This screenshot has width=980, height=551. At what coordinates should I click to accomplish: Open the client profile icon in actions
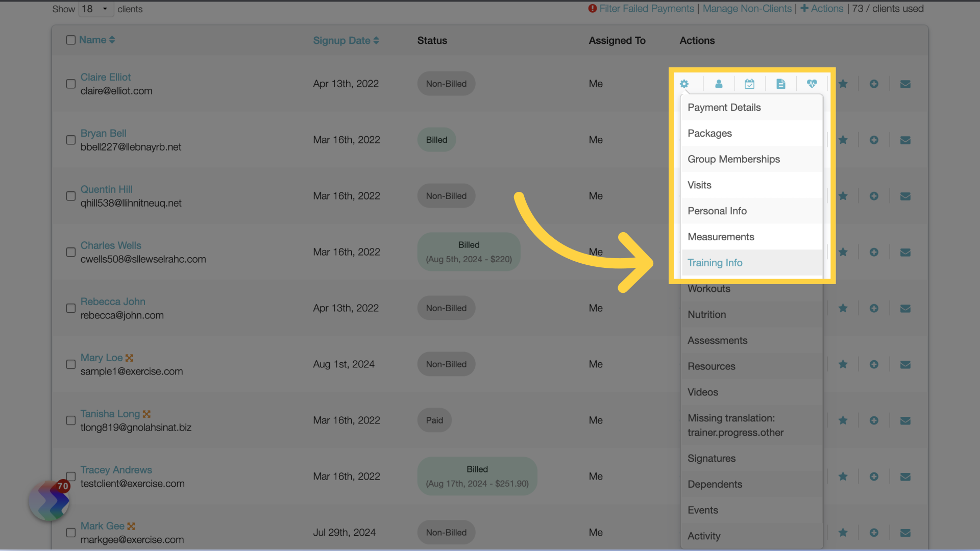[x=718, y=84]
